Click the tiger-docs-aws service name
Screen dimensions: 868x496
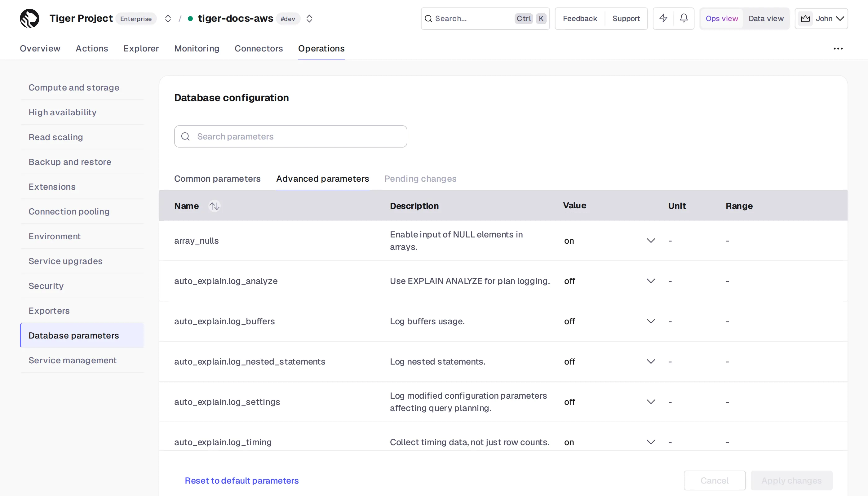tap(235, 18)
